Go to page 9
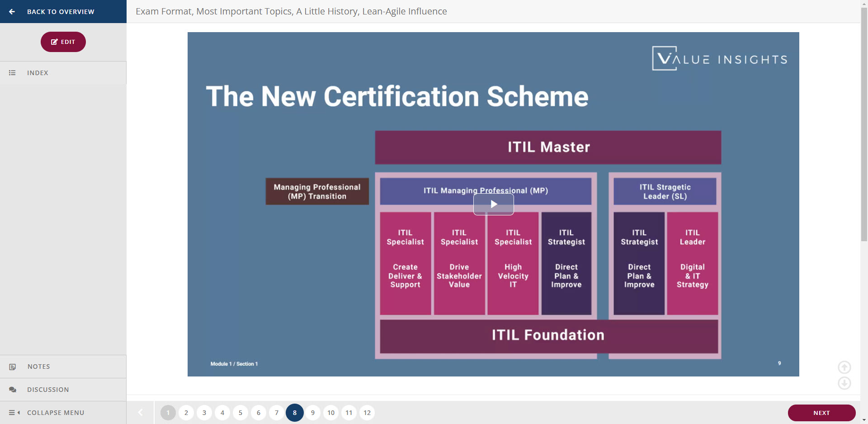 (313, 413)
